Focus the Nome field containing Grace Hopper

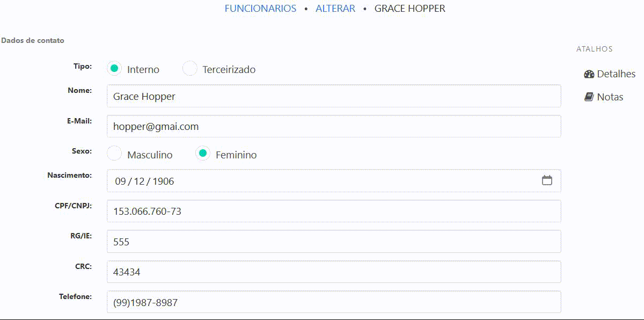(x=333, y=96)
